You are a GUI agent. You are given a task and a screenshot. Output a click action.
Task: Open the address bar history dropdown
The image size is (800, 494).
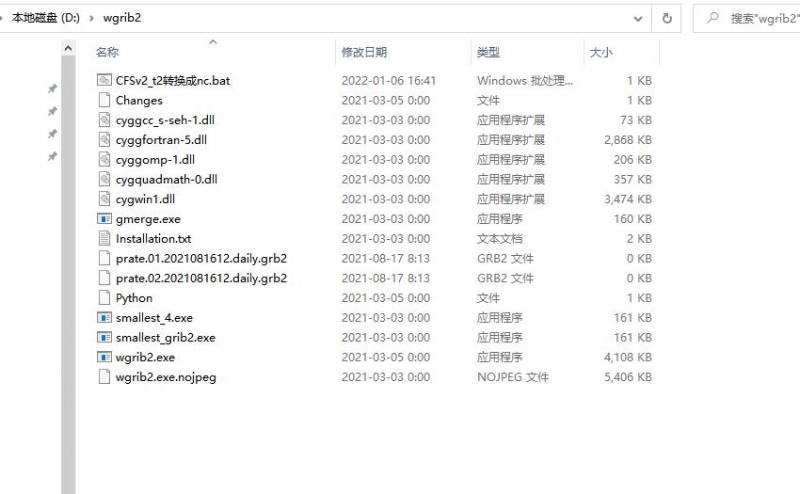pyautogui.click(x=638, y=18)
